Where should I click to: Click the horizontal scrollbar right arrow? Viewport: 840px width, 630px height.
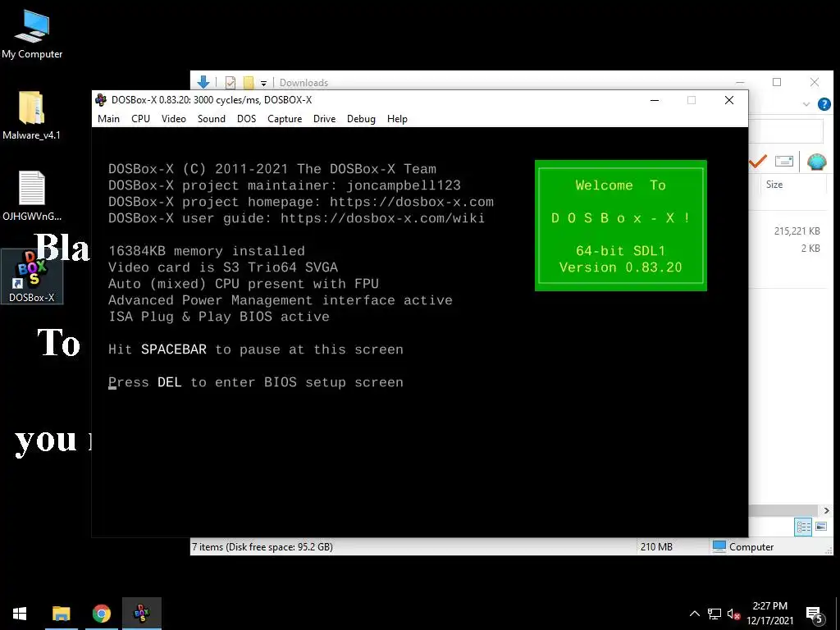[x=826, y=510]
